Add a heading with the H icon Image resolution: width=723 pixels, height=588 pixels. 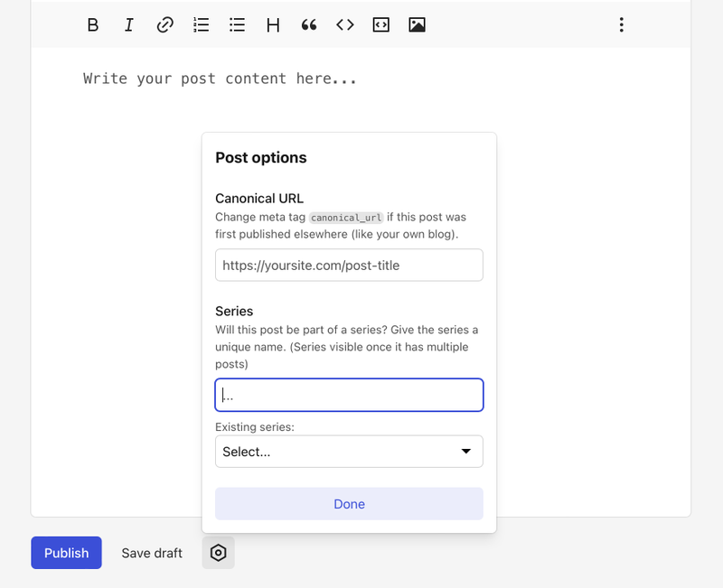(273, 25)
